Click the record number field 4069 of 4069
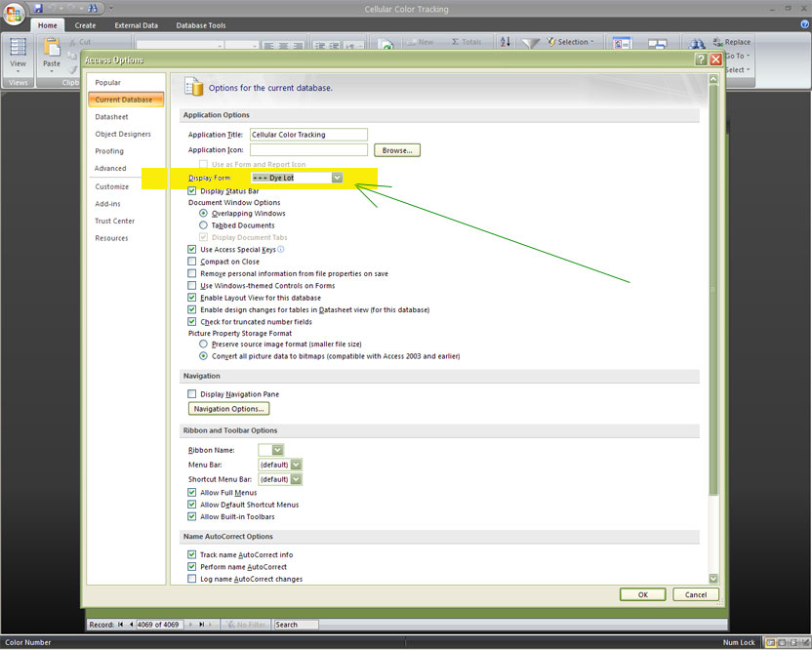 pos(159,625)
